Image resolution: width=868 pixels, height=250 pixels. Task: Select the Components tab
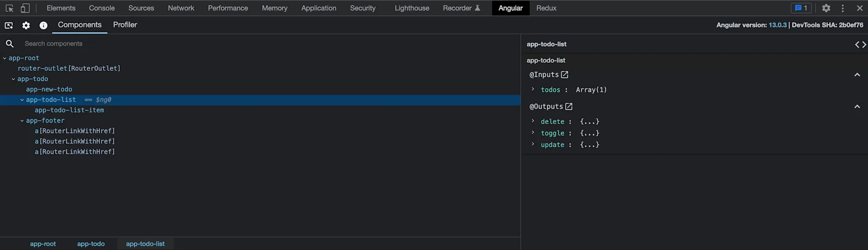80,25
